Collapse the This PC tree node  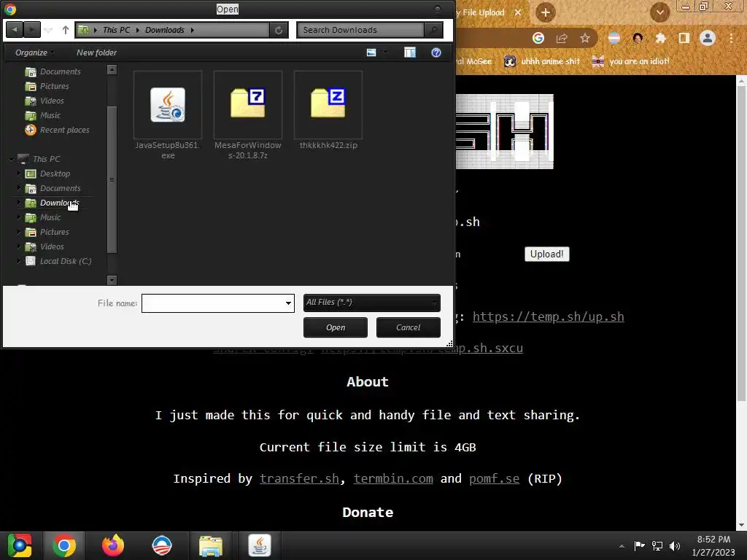(x=11, y=159)
